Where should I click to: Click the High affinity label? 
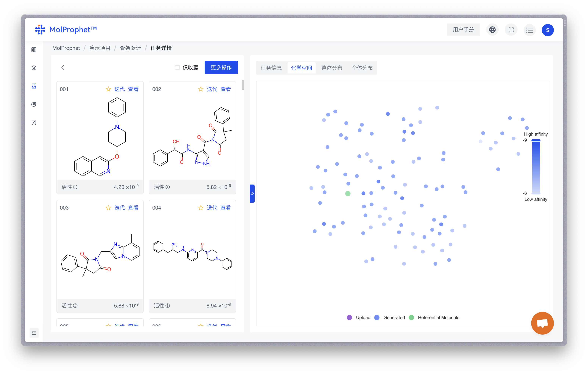pos(536,134)
